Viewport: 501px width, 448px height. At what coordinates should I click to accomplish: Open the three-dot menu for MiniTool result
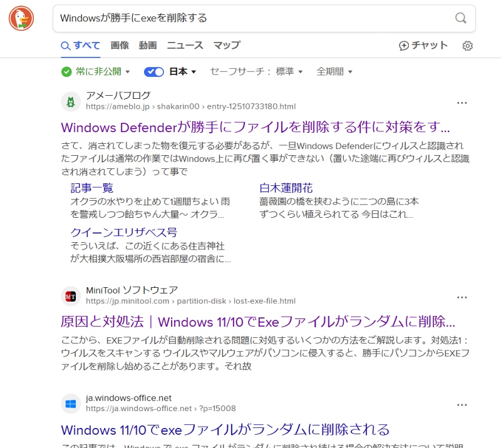(x=462, y=297)
